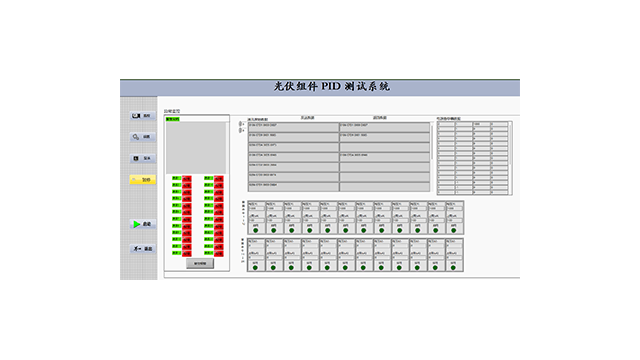The width and height of the screenshot is (640, 360).
Task: Select the green tab above the alarm list
Action: click(173, 119)
